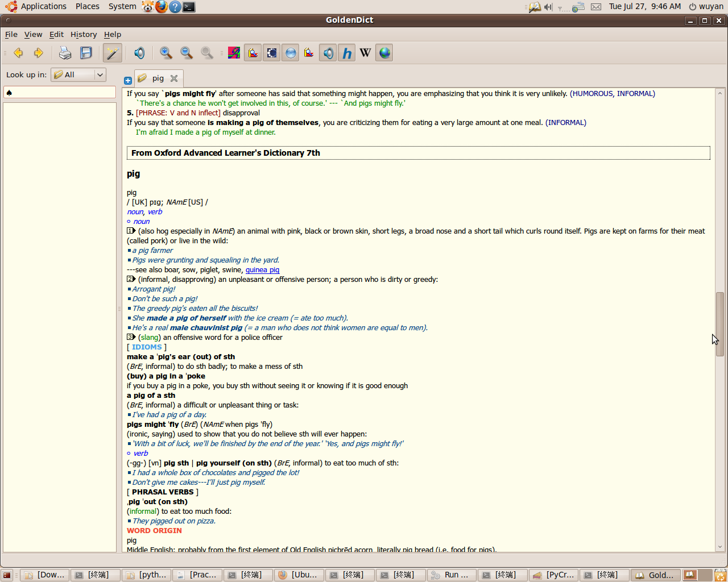Image resolution: width=728 pixels, height=582 pixels.
Task: Open the View menu
Action: (x=34, y=34)
